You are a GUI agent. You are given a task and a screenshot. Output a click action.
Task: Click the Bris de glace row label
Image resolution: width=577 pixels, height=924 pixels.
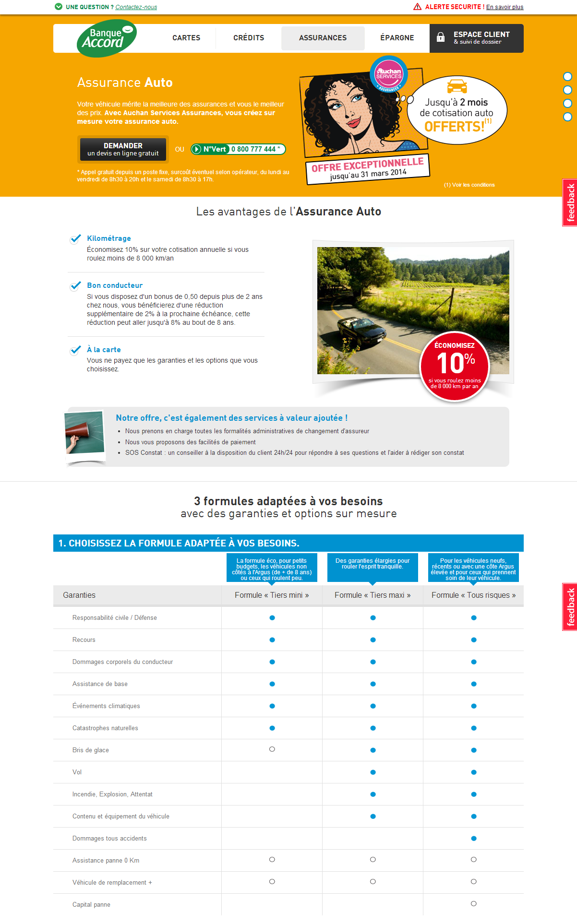tap(91, 750)
